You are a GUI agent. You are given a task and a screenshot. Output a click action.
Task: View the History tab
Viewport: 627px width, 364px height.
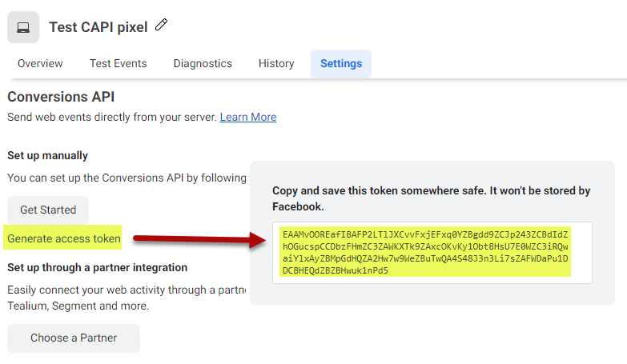276,64
